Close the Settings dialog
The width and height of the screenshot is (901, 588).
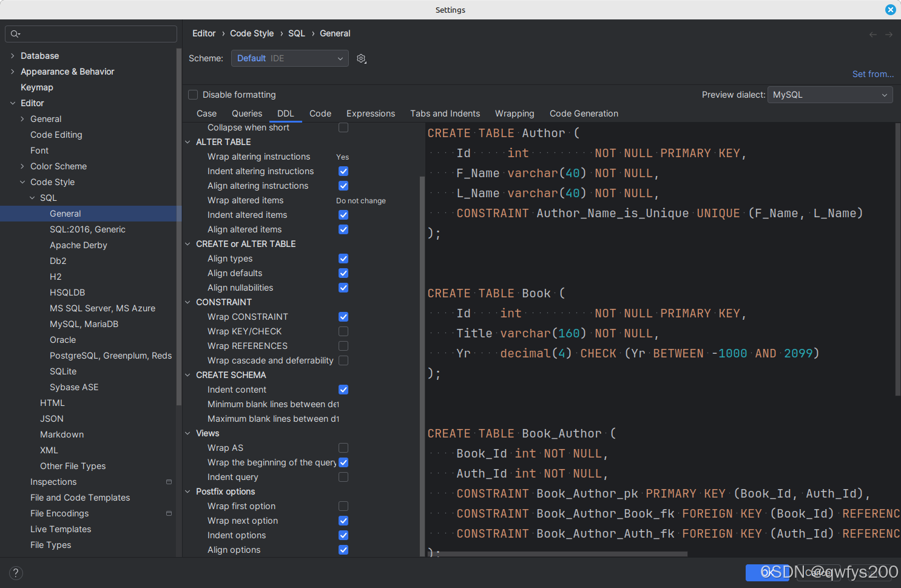pyautogui.click(x=891, y=10)
